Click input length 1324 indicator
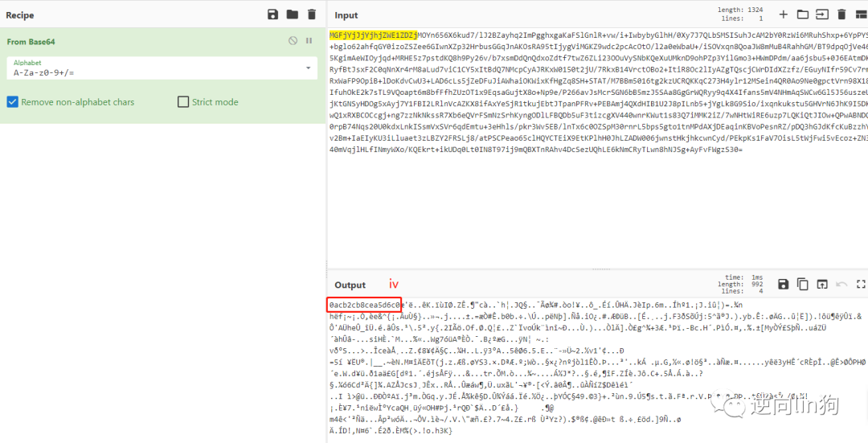This screenshot has height=443, width=868. [741, 10]
